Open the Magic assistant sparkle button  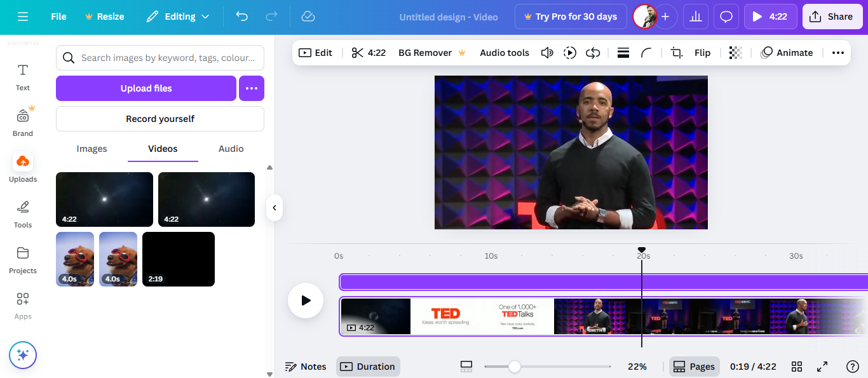click(23, 355)
